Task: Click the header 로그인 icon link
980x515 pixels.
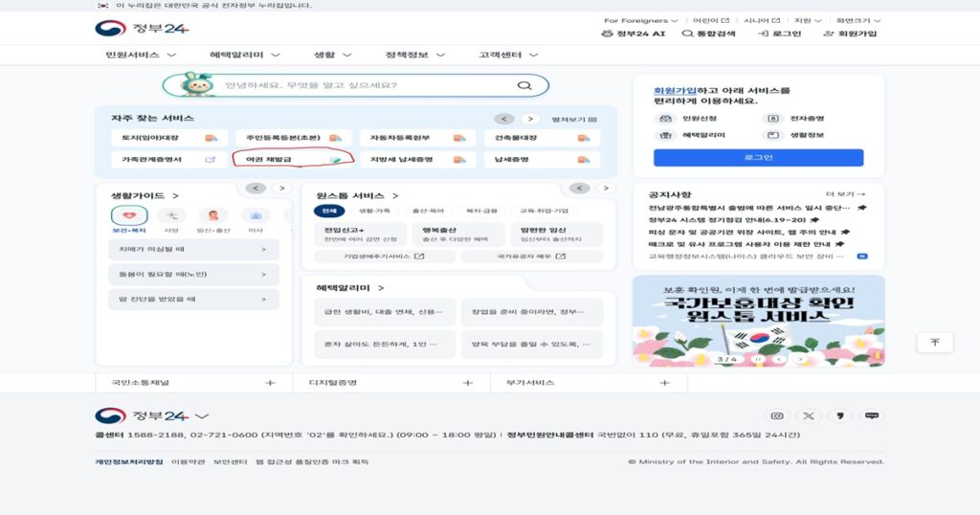Action: tap(779, 34)
